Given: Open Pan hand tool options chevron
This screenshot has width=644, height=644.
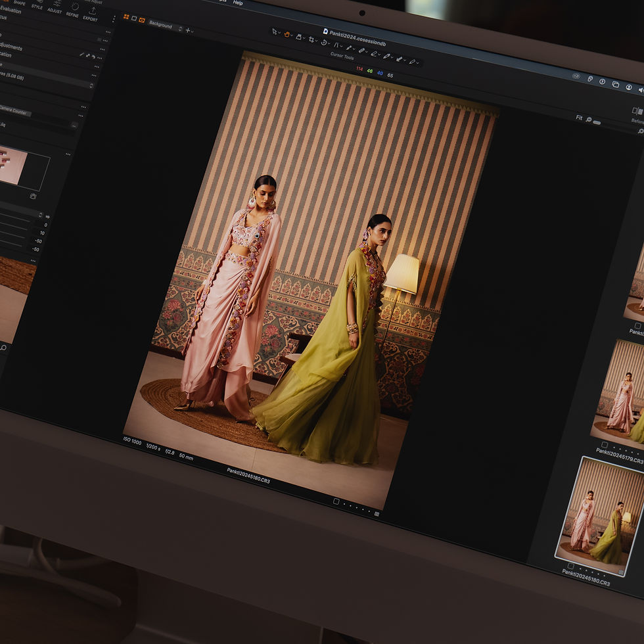Looking at the screenshot, I should (292, 35).
